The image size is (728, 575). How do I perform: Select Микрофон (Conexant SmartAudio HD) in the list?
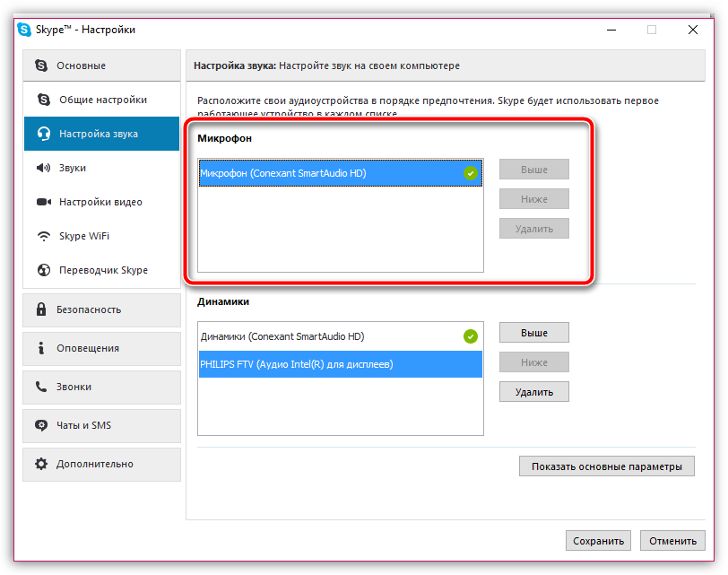click(x=341, y=173)
